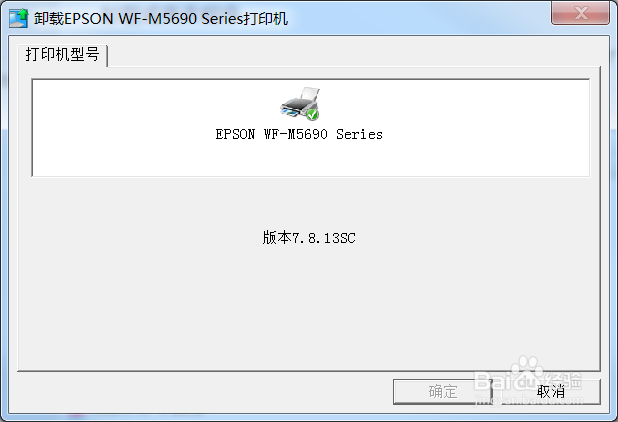Click the jingyan.baidu.com watermark text
The image size is (618, 422).
click(x=529, y=401)
